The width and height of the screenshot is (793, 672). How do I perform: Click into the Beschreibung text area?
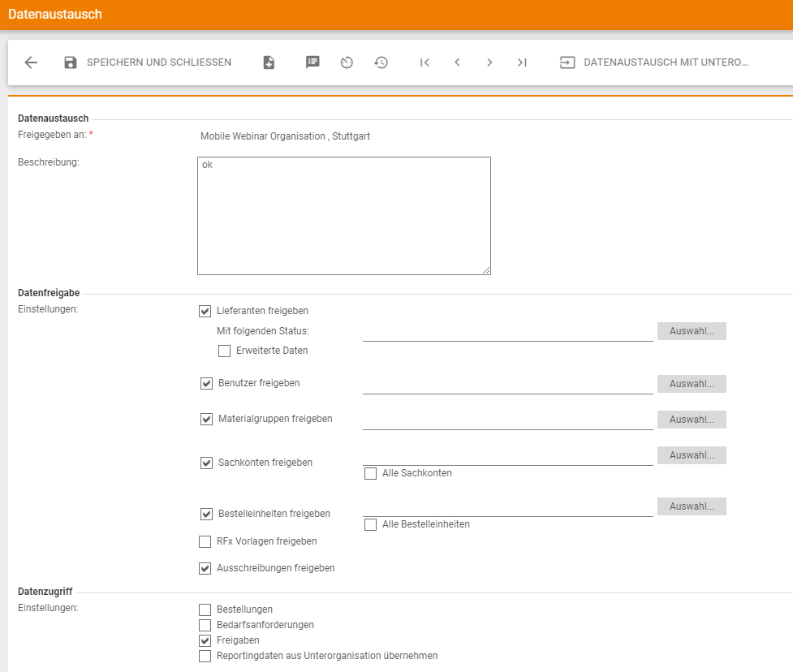coord(343,216)
